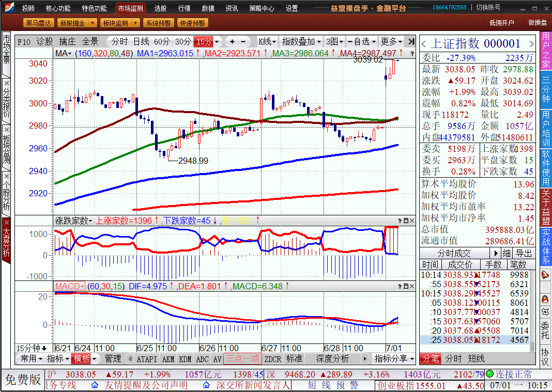Toggle 细 detail view of trades
The width and height of the screenshot is (552, 392).
[x=507, y=253]
